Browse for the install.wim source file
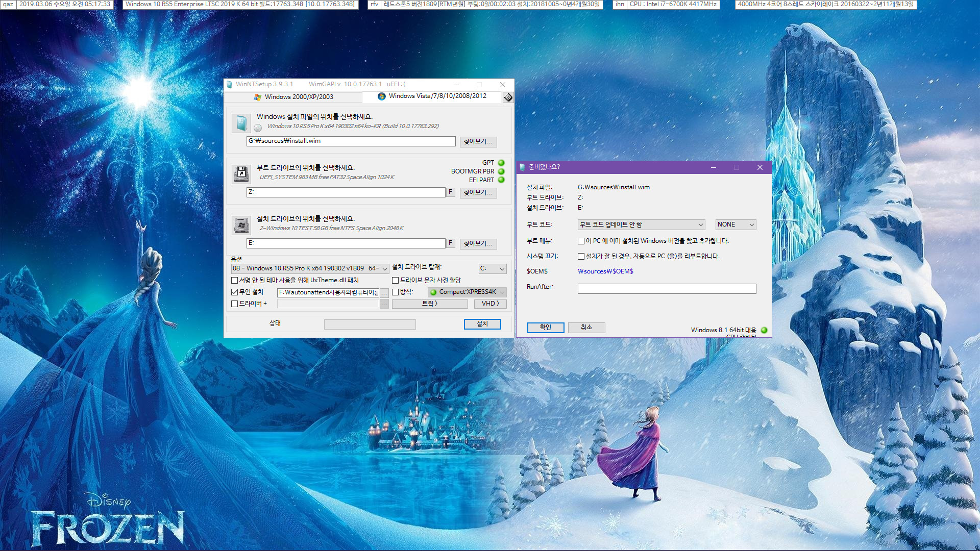 pos(478,141)
